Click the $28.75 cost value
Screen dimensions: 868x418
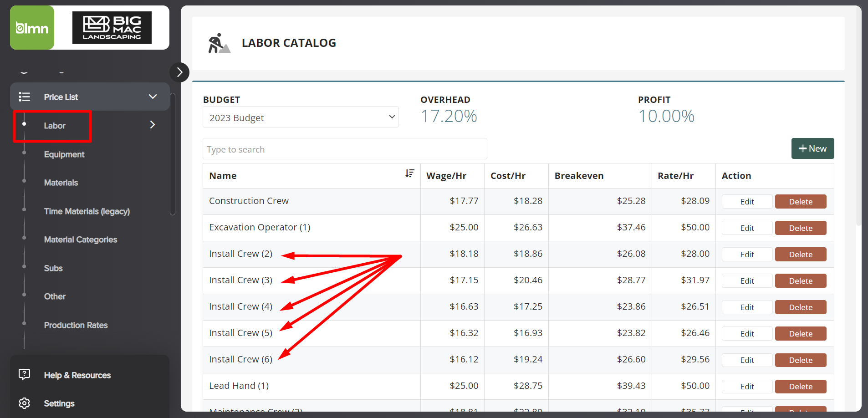pyautogui.click(x=528, y=386)
